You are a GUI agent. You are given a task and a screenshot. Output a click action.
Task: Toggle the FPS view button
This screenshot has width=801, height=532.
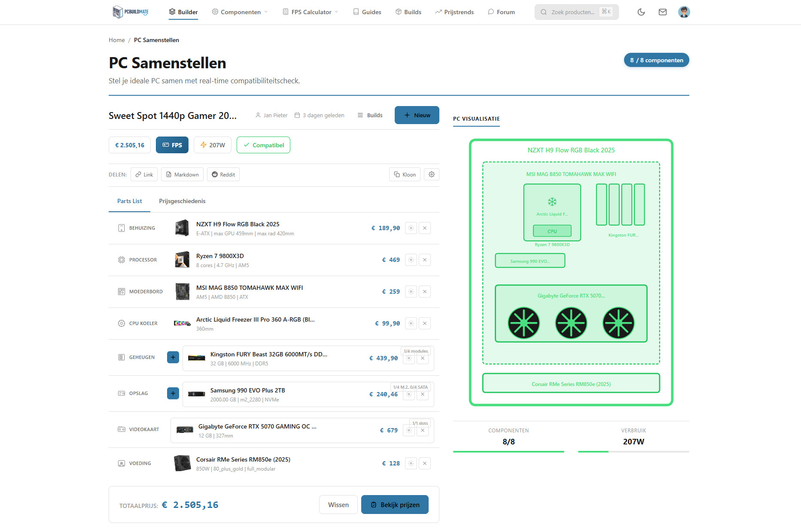point(172,145)
